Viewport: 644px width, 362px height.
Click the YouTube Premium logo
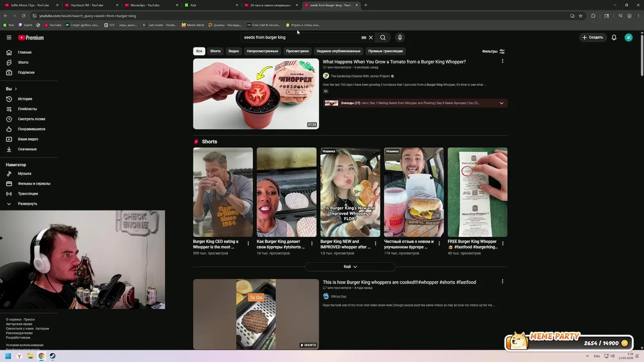pos(31,38)
